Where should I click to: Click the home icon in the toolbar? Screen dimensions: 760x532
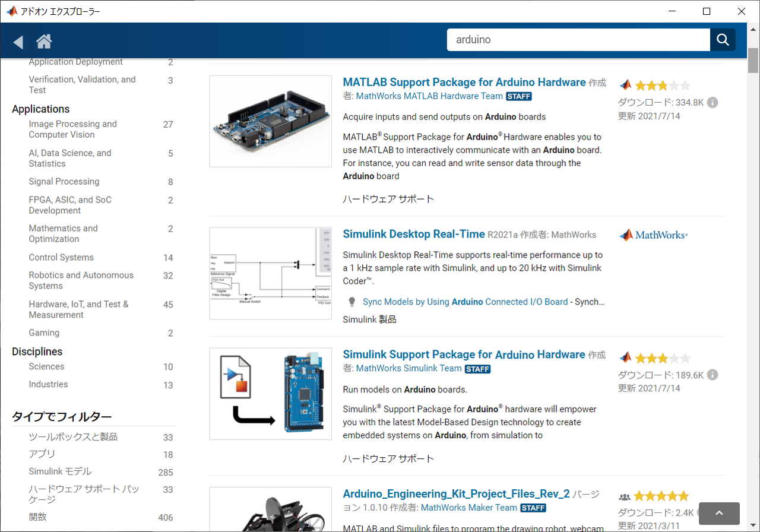pyautogui.click(x=44, y=42)
